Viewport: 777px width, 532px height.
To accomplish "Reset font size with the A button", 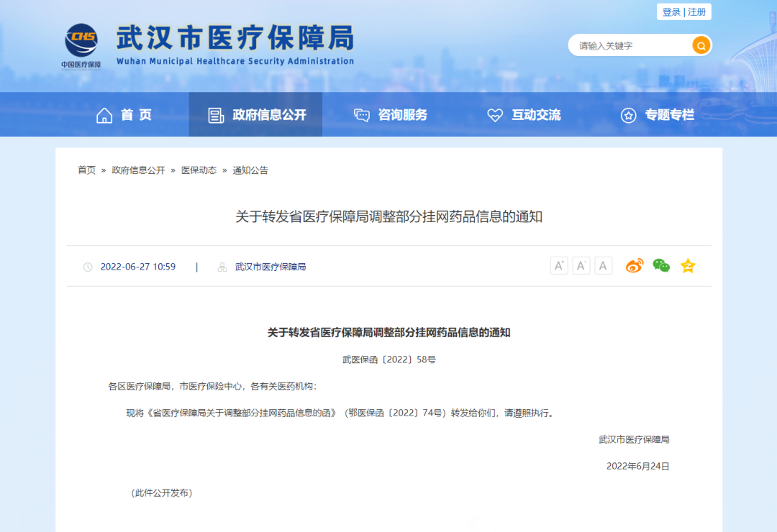I will coord(604,265).
